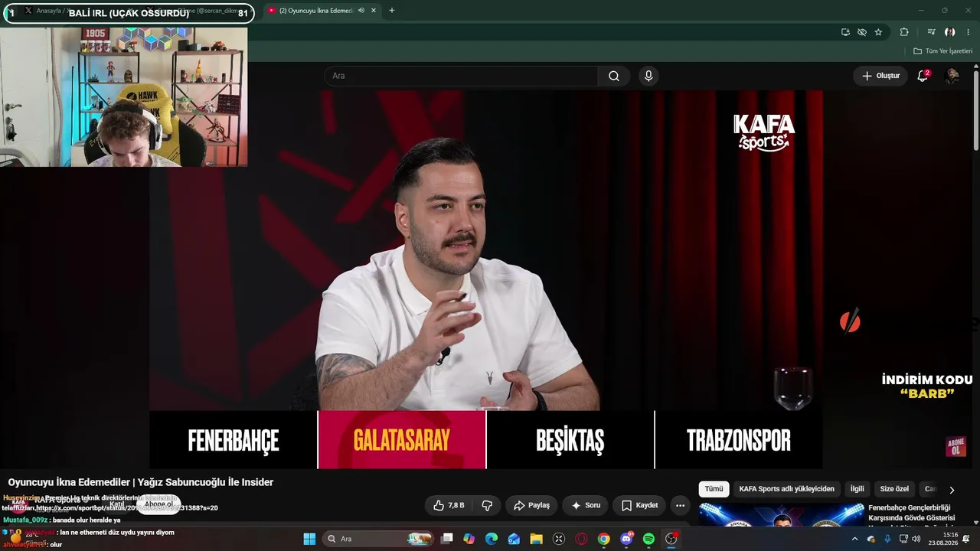Close the Oyuncuyu İkna Edemediler tab
The height and width of the screenshot is (551, 980).
click(x=374, y=10)
